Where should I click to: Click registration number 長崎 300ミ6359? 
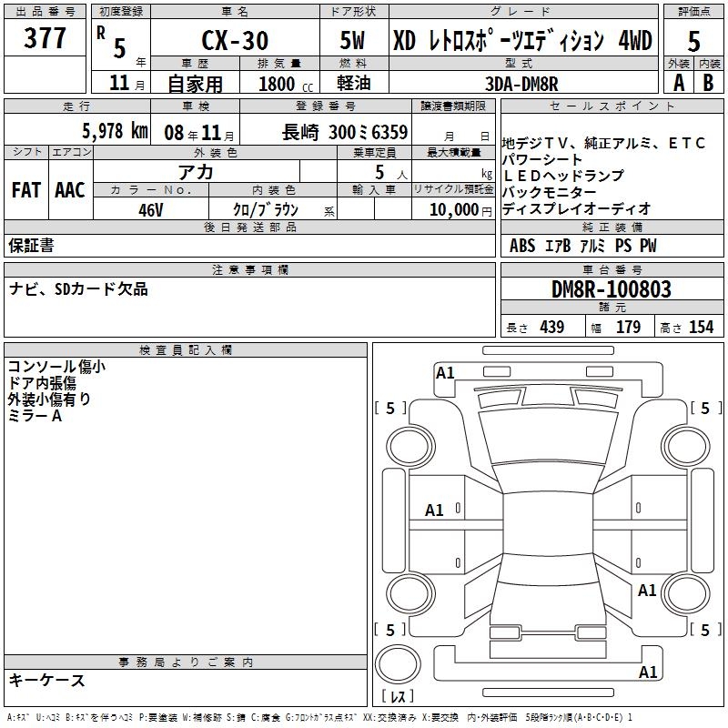tap(345, 132)
